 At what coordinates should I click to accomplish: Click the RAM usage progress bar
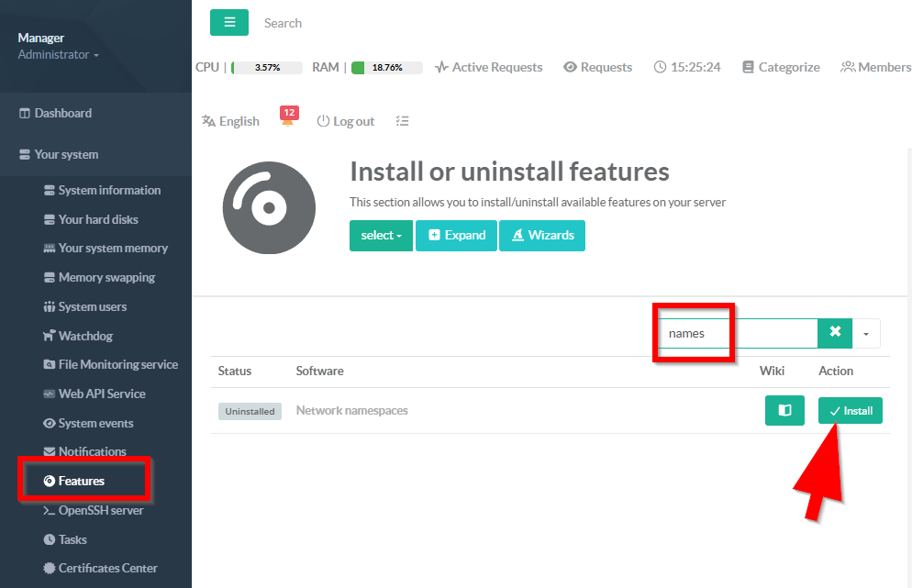coord(386,68)
